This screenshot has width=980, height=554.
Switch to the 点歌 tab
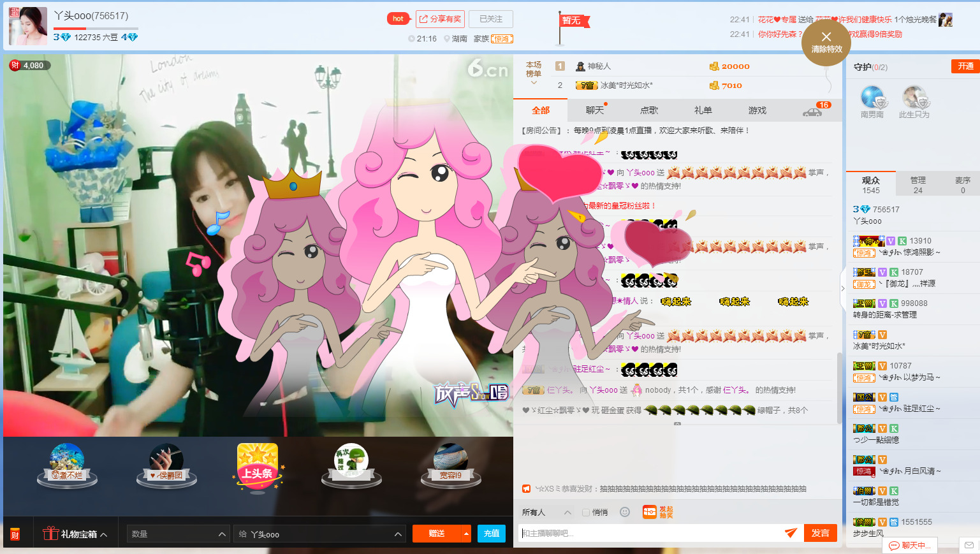coord(649,110)
